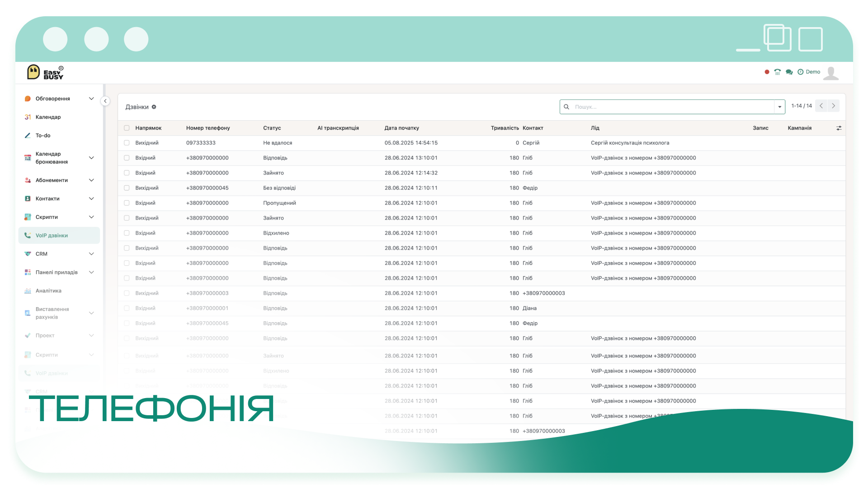Viewport: 868px width, 488px height.
Task: Click the EasyBusy logo
Action: click(x=45, y=72)
